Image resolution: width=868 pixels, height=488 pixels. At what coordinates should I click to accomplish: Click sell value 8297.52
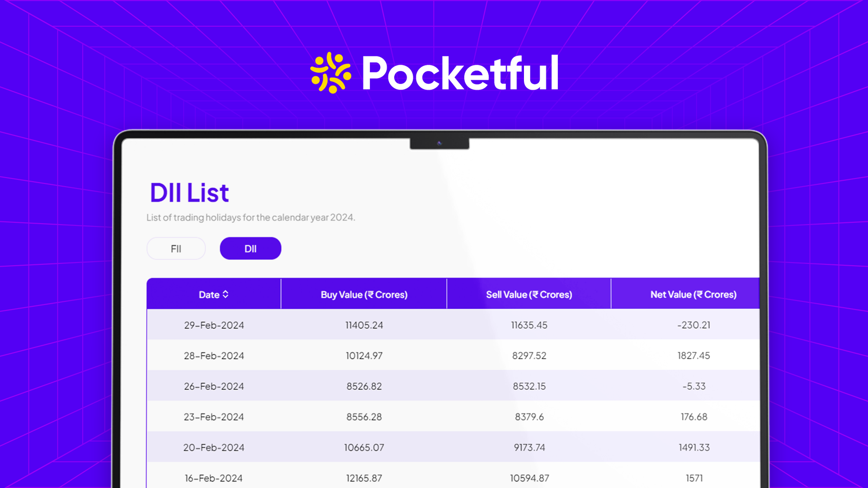pos(529,356)
